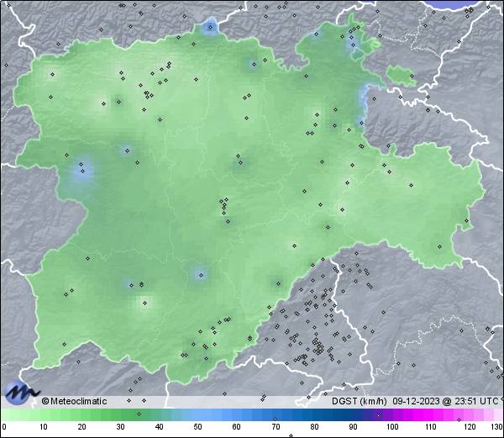
Task: Click the scale value 100
Action: pos(392,427)
